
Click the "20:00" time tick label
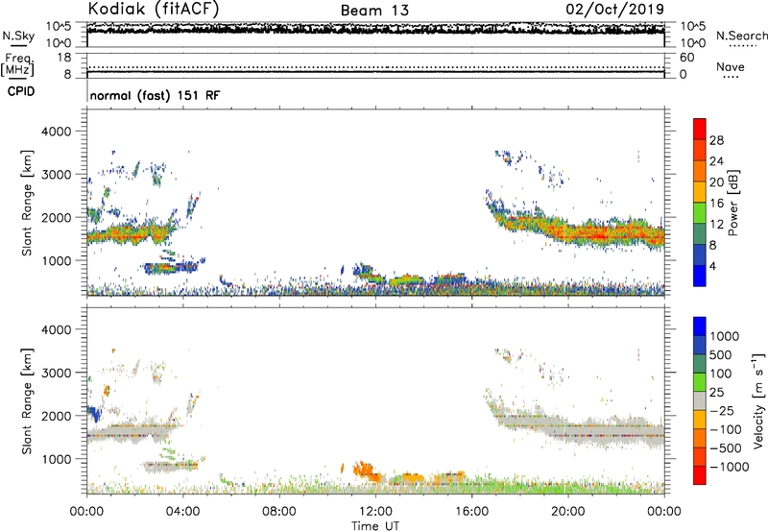pos(568,512)
